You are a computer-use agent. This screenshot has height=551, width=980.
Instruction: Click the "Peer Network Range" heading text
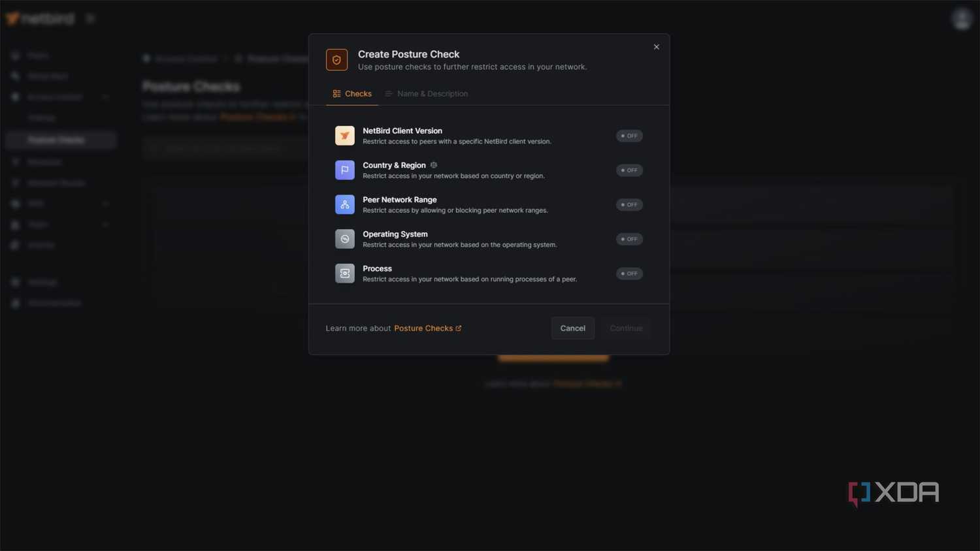pos(400,200)
